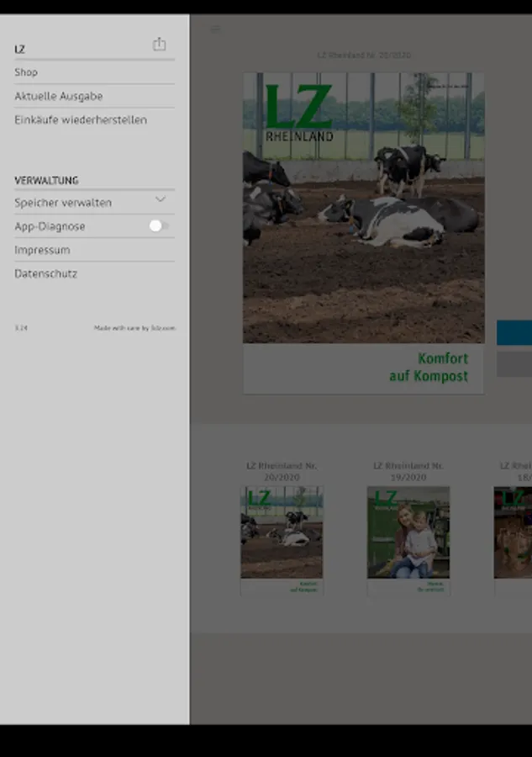Select Aktuelle Ausgabe in the sidebar
Image resolution: width=532 pixels, height=757 pixels.
pyautogui.click(x=94, y=96)
